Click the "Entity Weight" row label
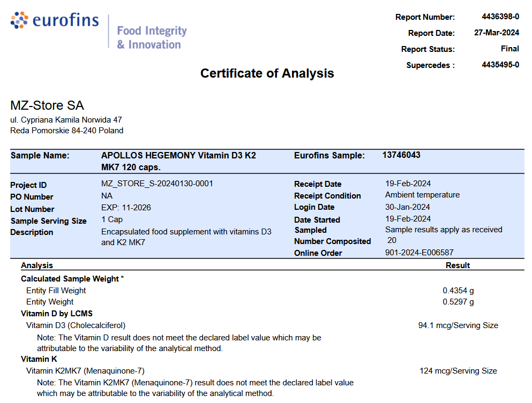Viewport: 532px width, 403px height. [50, 302]
